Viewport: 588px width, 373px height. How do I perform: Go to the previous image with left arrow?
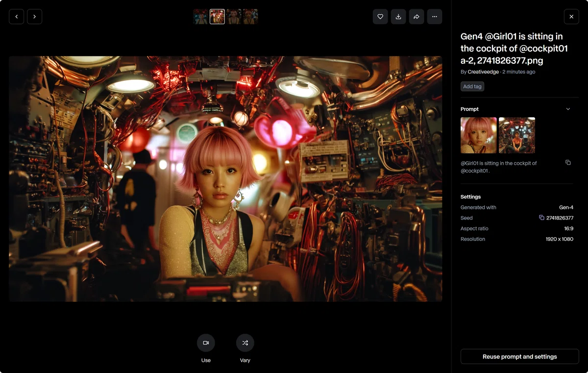pyautogui.click(x=17, y=17)
